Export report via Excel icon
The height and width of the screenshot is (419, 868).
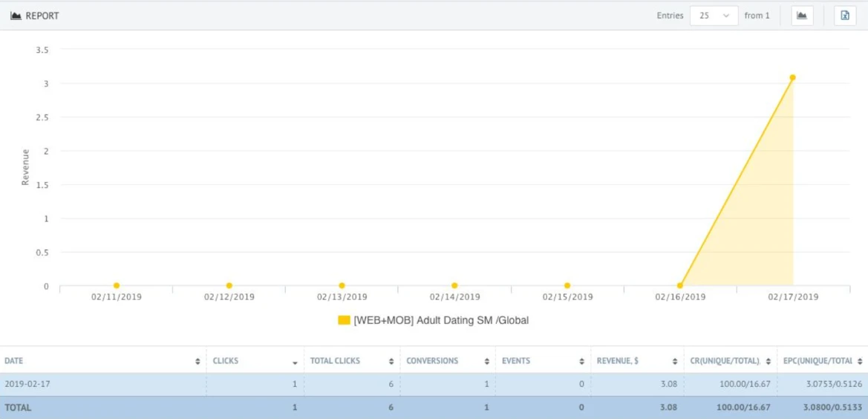click(x=845, y=16)
